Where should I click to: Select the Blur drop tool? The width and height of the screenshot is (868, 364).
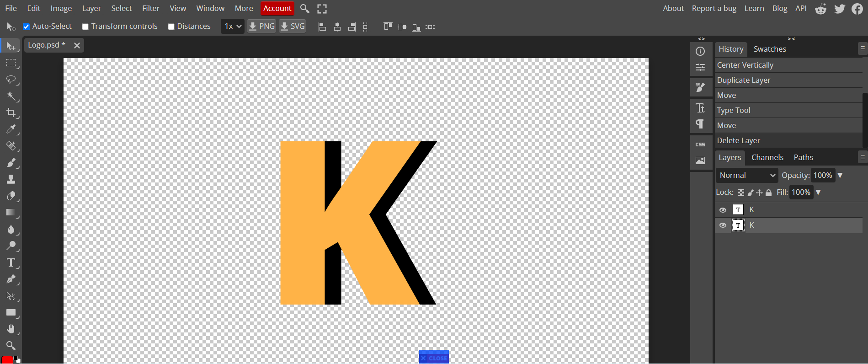(11, 229)
